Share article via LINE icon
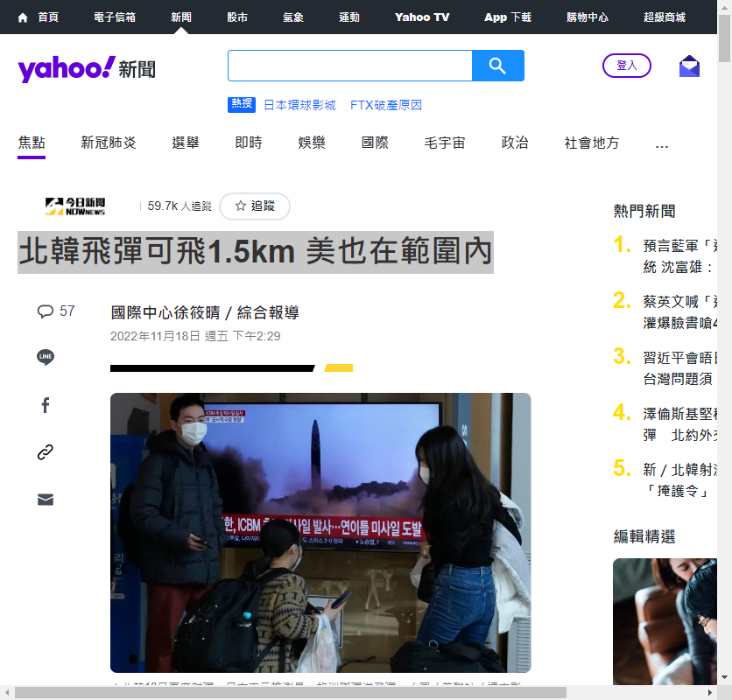Screen dimensions: 732x700 (46, 357)
